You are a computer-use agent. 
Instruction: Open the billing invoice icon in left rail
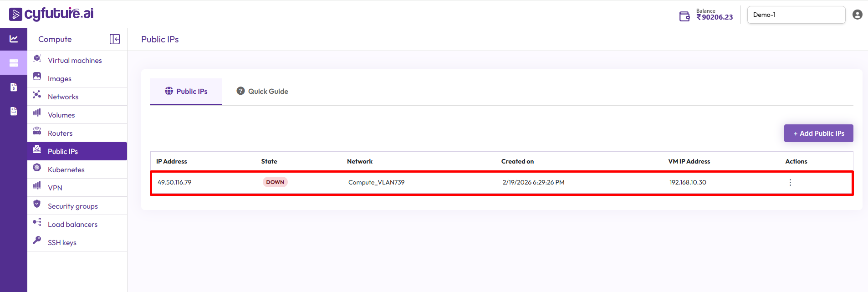(x=14, y=87)
